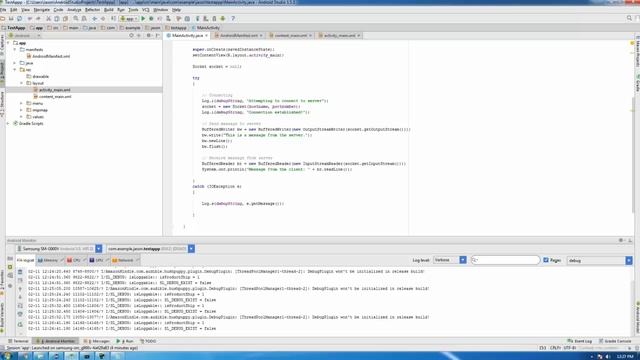Click the green Run app play button
Image resolution: width=640 pixels, height=360 pixels.
click(x=143, y=18)
